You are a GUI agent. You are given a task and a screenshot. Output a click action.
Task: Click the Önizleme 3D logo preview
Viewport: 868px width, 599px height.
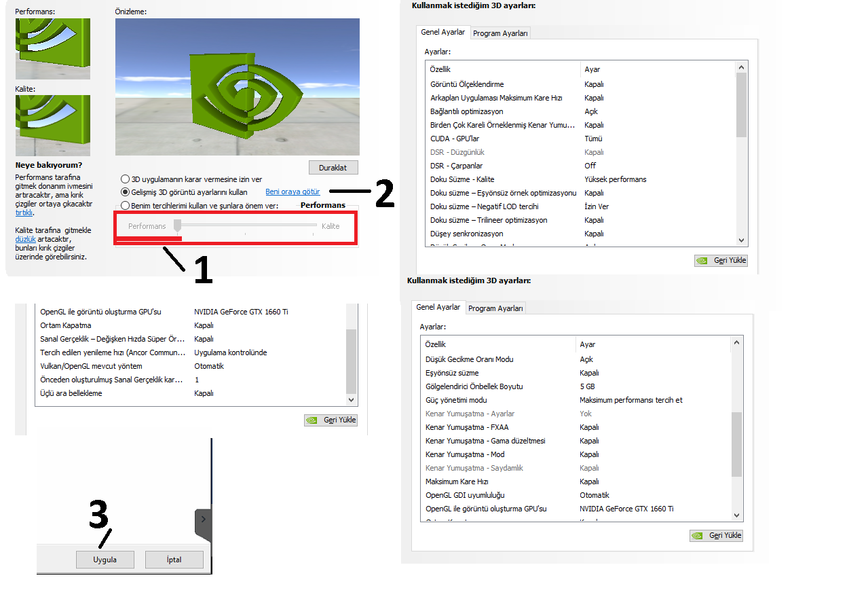238,87
